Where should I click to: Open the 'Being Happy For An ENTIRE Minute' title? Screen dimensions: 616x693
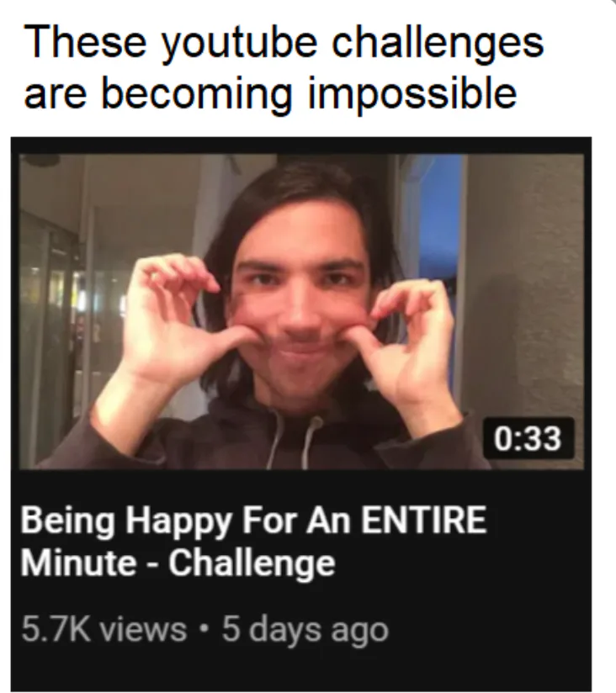[x=253, y=542]
